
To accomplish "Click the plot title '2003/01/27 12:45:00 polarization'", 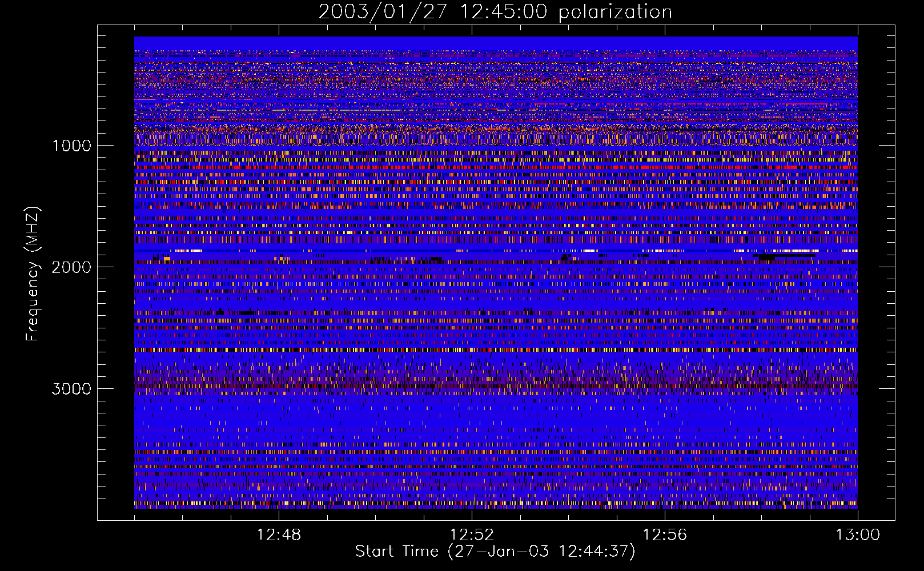I will coord(495,12).
